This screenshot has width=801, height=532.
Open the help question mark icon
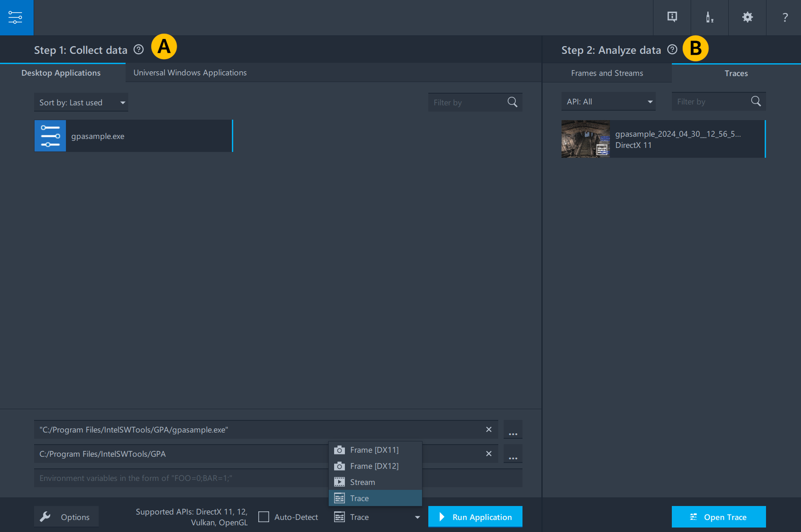click(785, 17)
